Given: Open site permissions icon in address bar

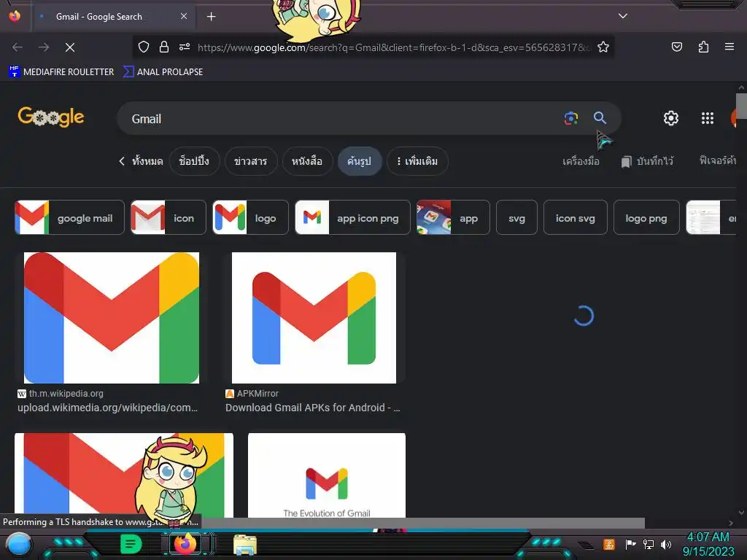Looking at the screenshot, I should (x=185, y=47).
